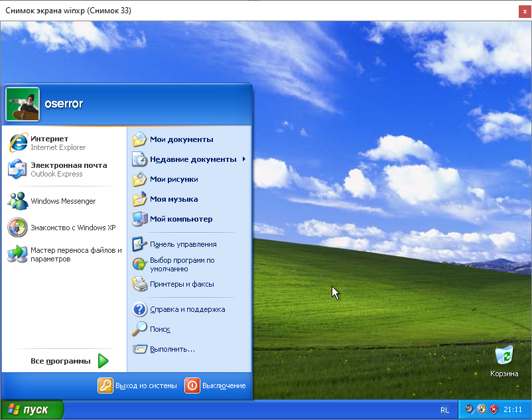Click the oserror username text
Image resolution: width=532 pixels, height=420 pixels.
click(64, 104)
